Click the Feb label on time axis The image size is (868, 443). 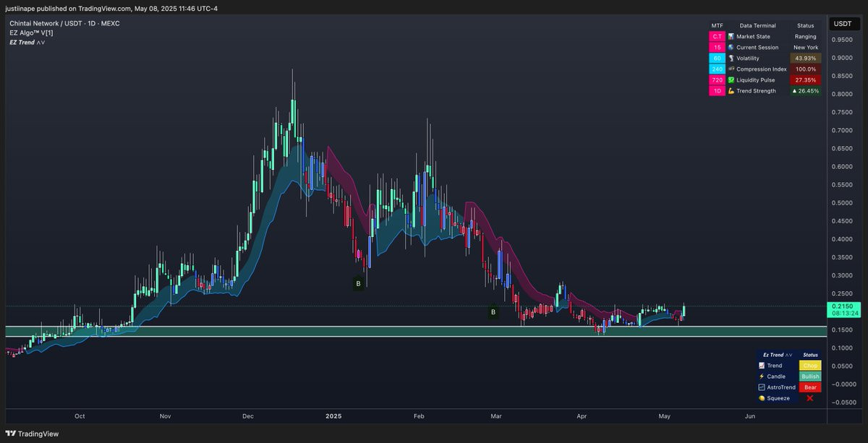pyautogui.click(x=418, y=416)
